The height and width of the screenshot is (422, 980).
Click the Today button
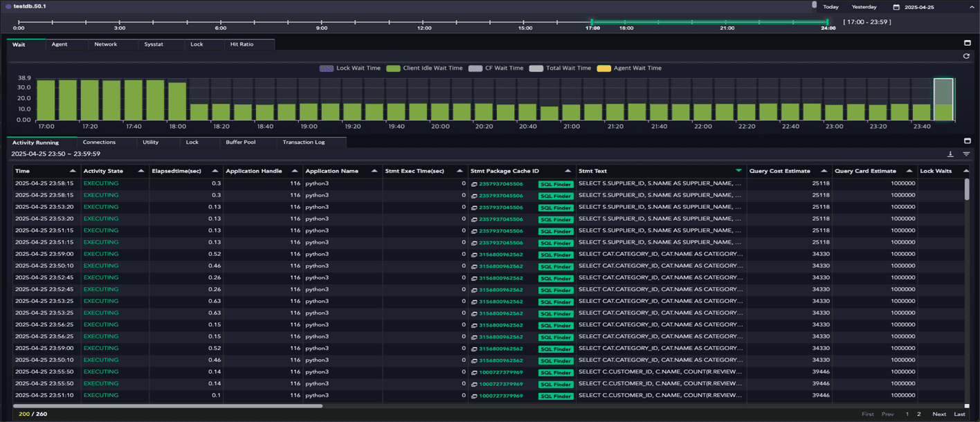[831, 7]
